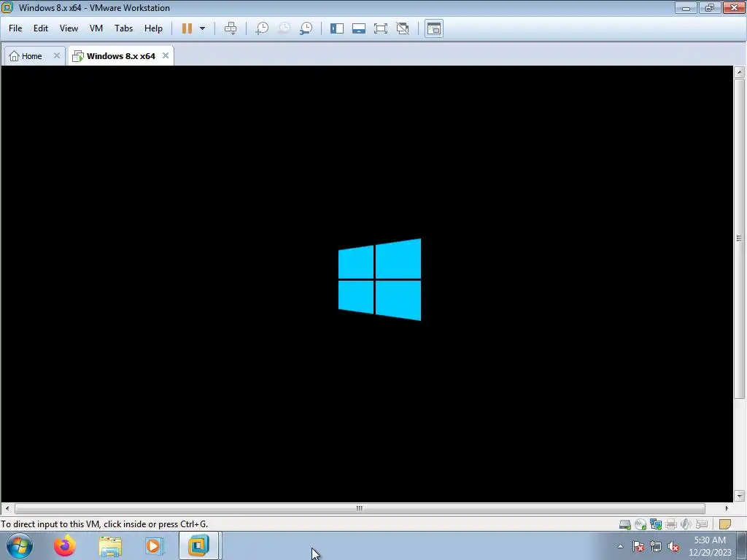This screenshot has width=747, height=560.
Task: Click the vertical scrollbar up arrow
Action: click(740, 72)
